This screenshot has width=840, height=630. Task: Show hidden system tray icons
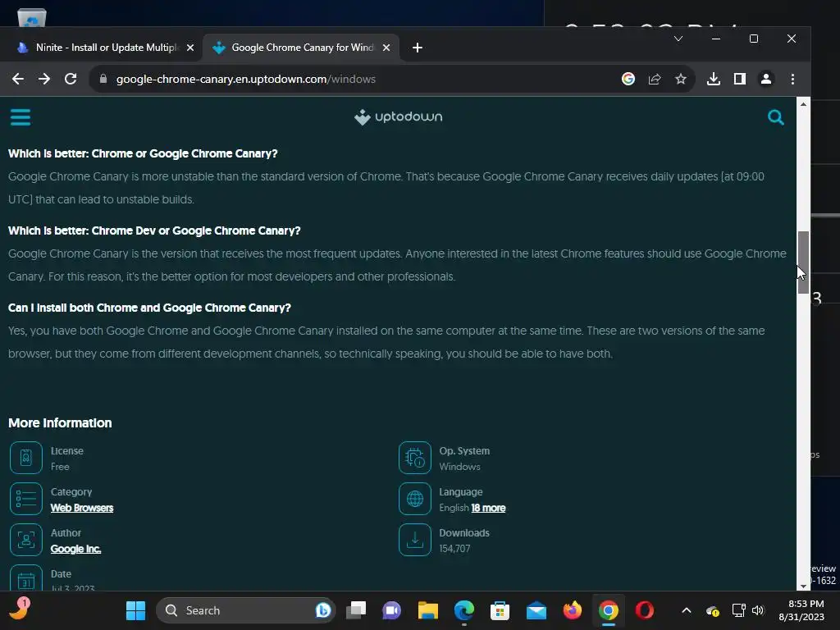(687, 610)
